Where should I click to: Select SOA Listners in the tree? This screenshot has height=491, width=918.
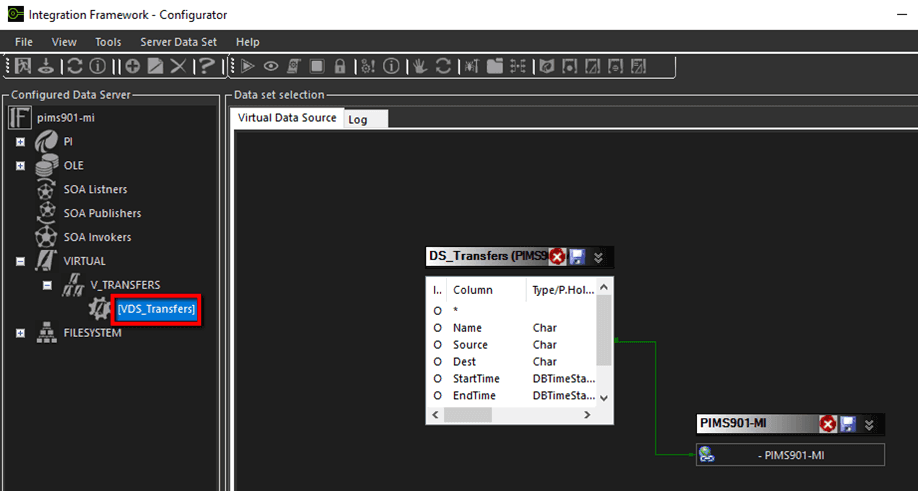click(x=95, y=190)
